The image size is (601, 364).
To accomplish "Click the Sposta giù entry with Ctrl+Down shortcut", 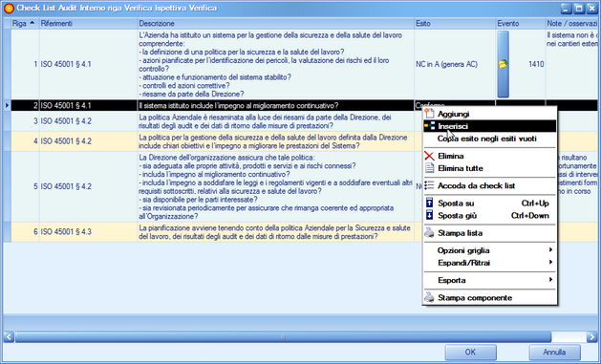I will click(490, 215).
